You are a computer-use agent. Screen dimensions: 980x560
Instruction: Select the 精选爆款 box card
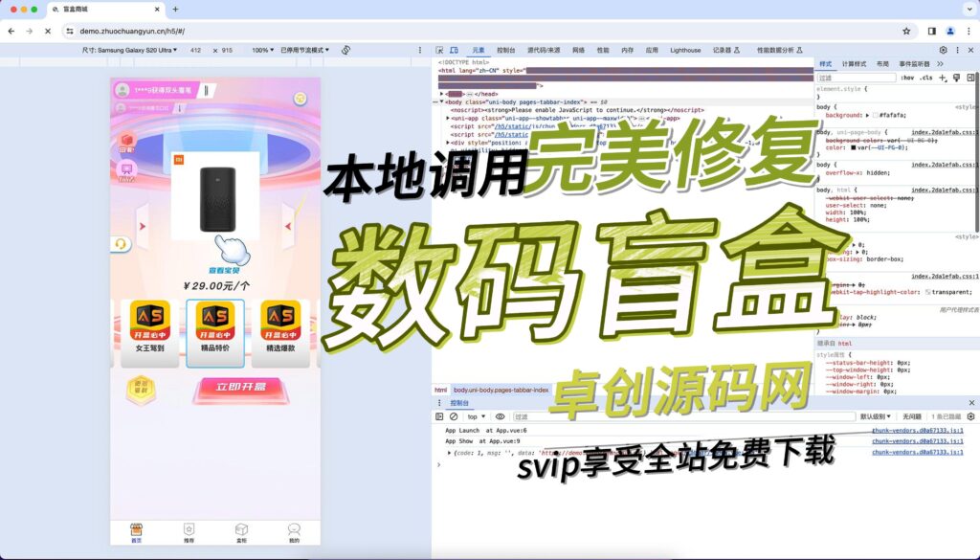(x=280, y=332)
